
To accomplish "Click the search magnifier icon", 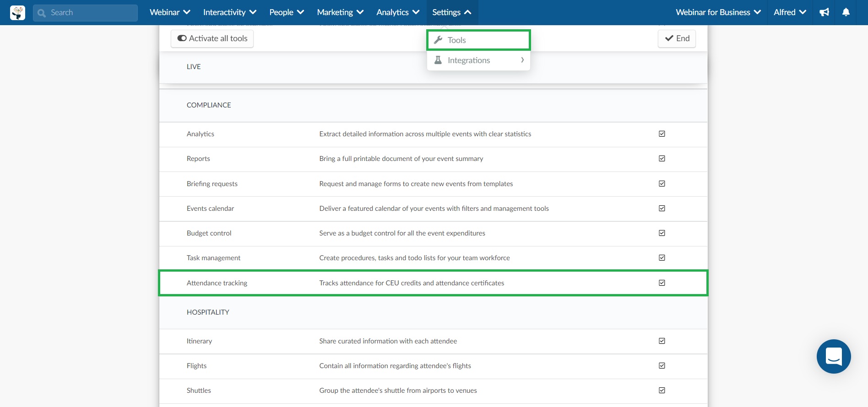I will coord(42,13).
